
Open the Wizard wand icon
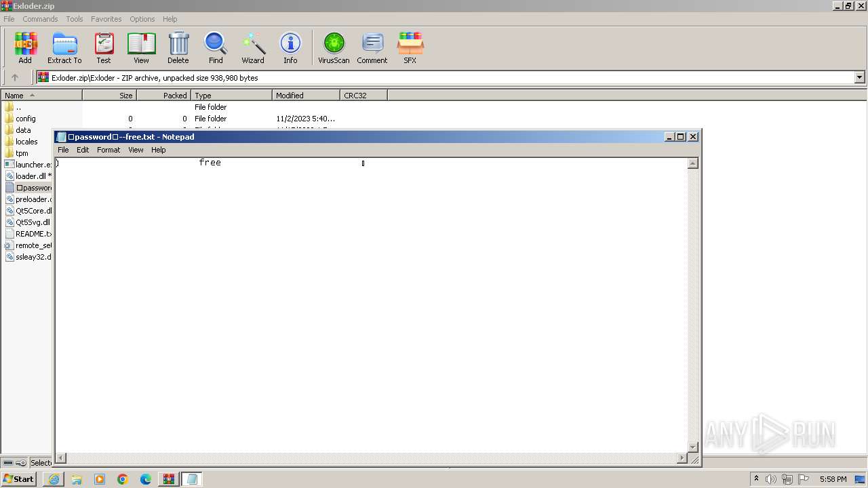(x=253, y=48)
